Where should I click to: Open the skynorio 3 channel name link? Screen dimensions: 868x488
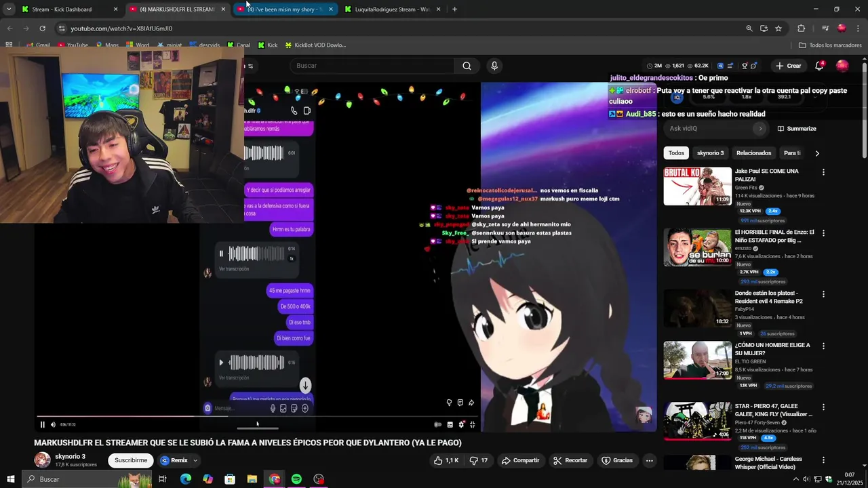tap(70, 457)
